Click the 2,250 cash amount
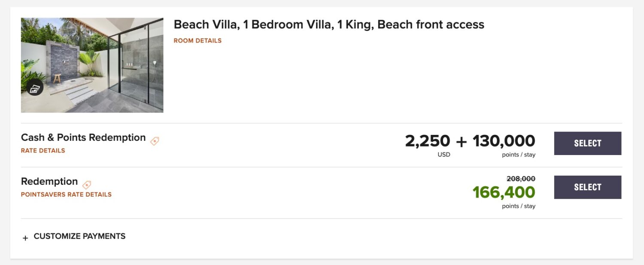This screenshot has height=265, width=644. [428, 141]
